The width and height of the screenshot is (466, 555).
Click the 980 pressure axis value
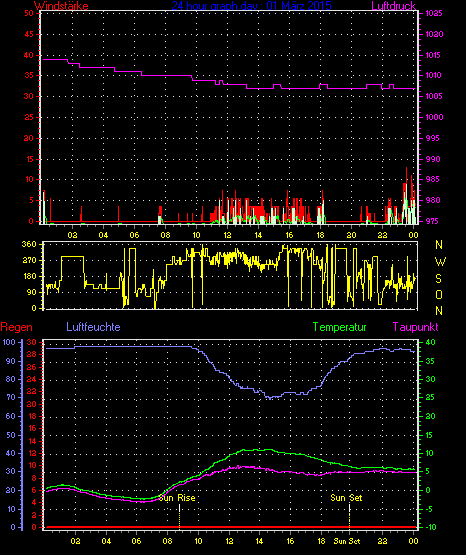pyautogui.click(x=432, y=200)
